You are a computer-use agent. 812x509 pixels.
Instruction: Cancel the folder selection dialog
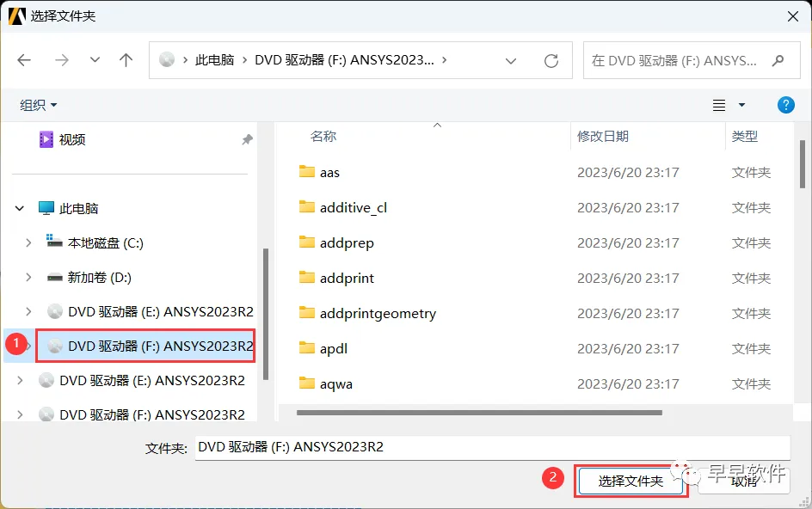(x=744, y=481)
